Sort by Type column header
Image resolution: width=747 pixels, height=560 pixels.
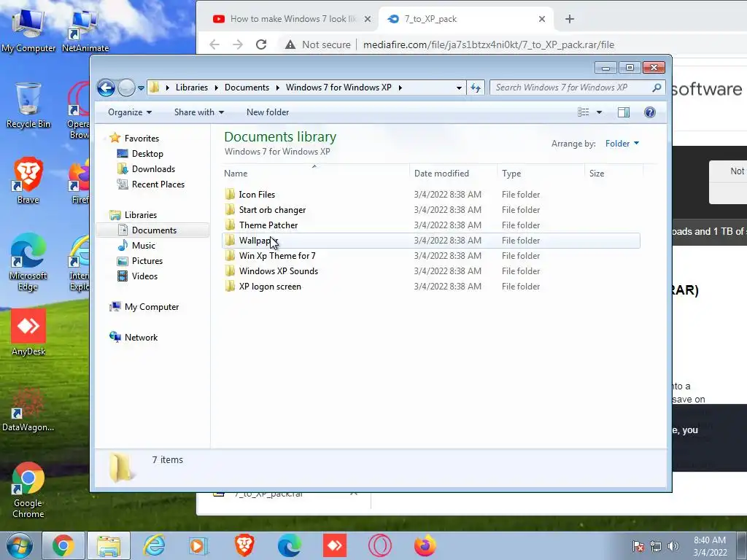(541, 174)
